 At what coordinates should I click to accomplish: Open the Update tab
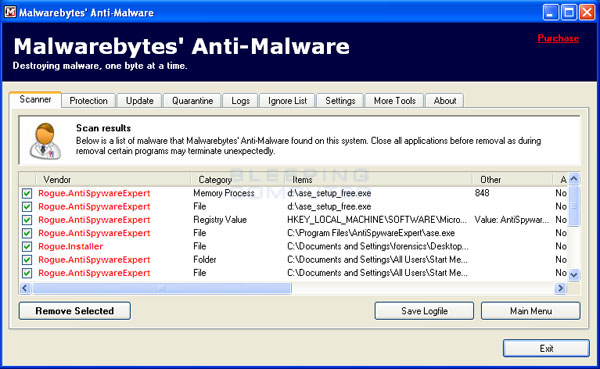point(140,101)
